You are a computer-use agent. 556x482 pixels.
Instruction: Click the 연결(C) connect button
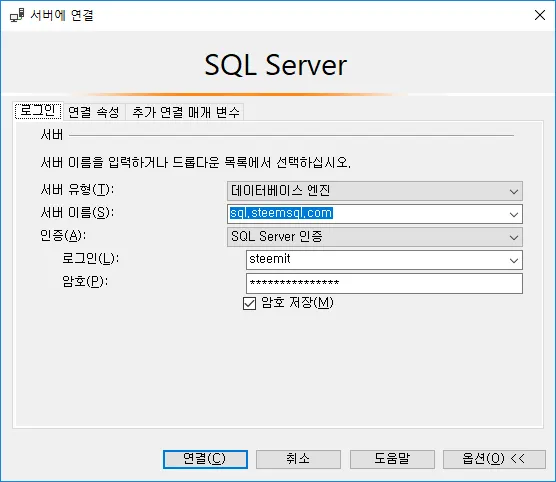tap(205, 459)
